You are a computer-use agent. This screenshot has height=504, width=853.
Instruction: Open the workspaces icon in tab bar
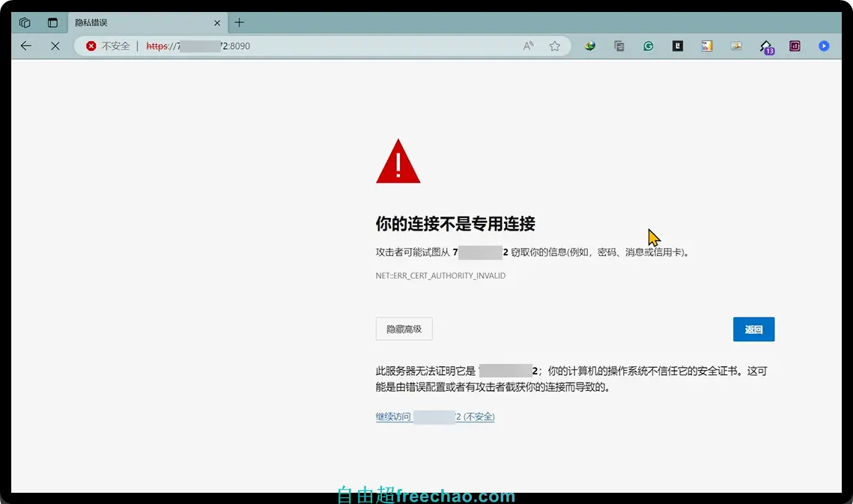tap(25, 22)
